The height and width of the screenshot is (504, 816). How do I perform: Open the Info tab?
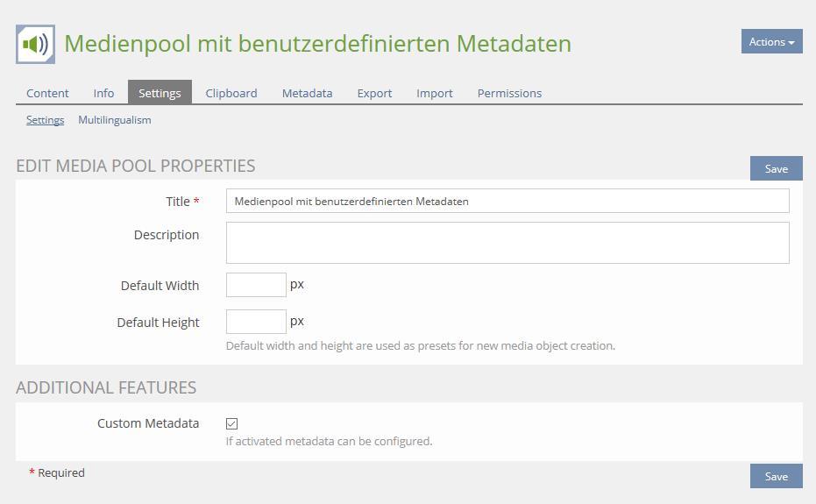click(103, 93)
